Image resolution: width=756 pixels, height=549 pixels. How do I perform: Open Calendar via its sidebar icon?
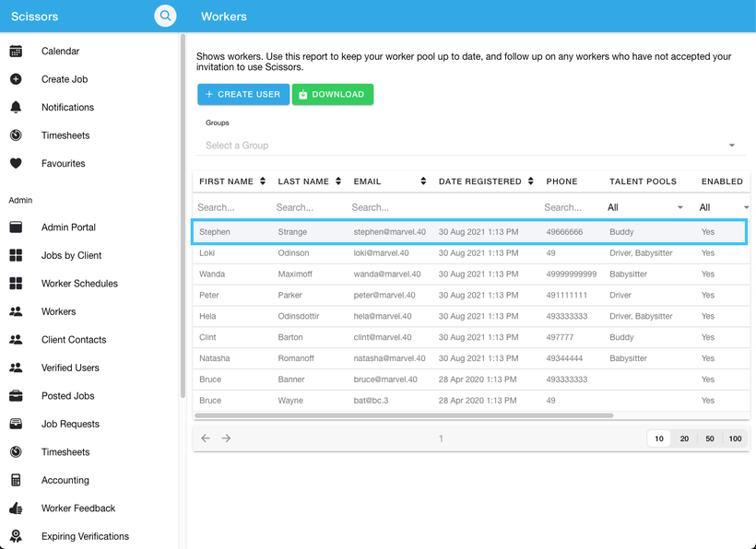(x=16, y=52)
